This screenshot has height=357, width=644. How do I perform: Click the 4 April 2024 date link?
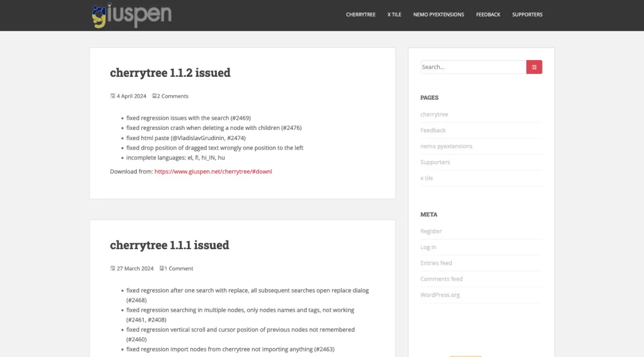[131, 96]
